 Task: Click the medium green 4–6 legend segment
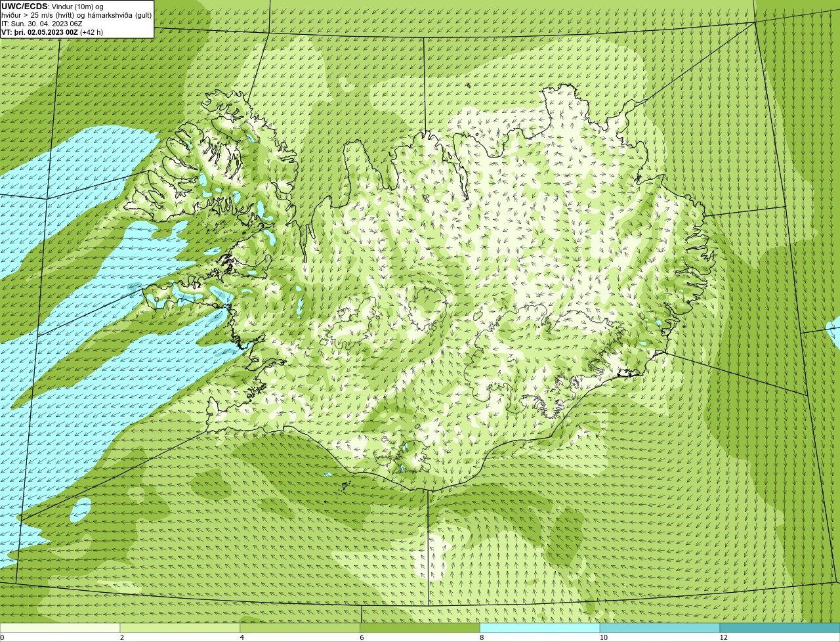(x=300, y=628)
